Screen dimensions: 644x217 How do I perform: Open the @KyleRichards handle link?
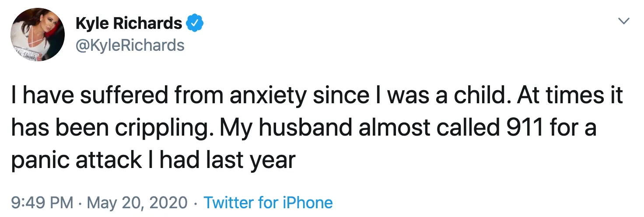click(x=130, y=45)
